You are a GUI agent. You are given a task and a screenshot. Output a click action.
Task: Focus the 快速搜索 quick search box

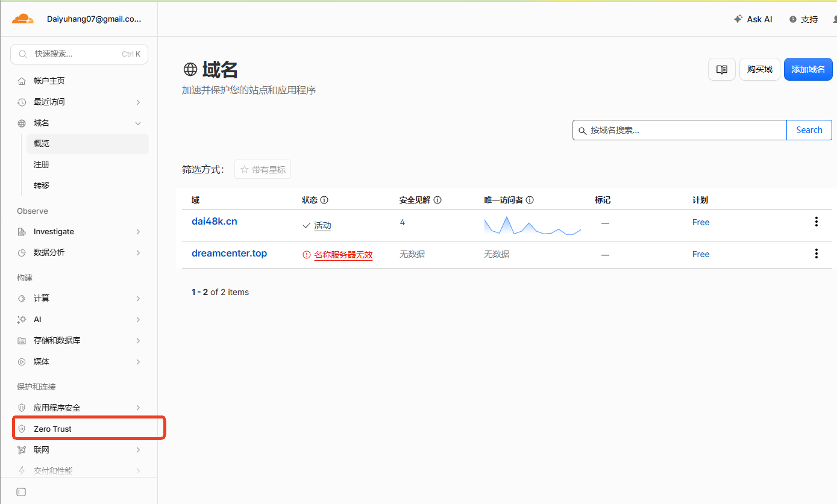(x=80, y=54)
